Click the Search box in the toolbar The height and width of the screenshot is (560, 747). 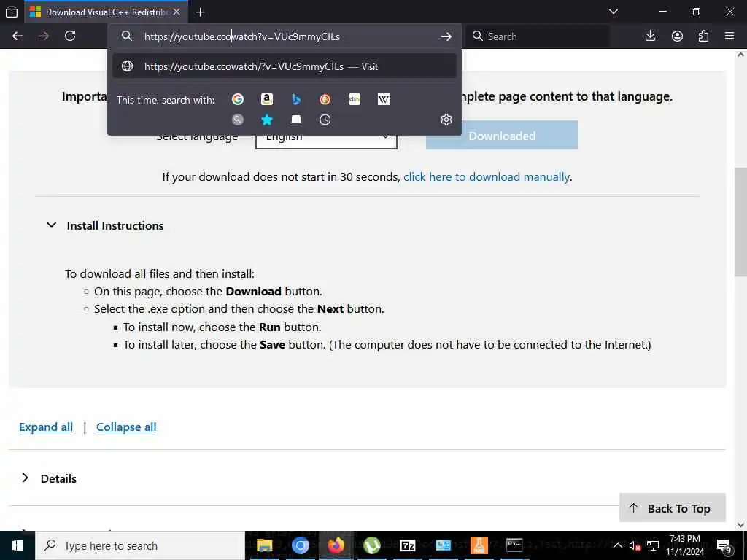538,36
